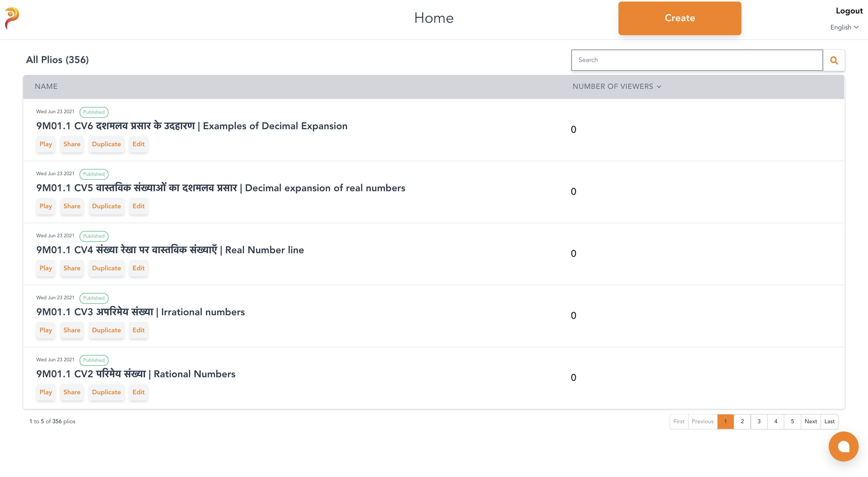Image resolution: width=868 pixels, height=477 pixels.
Task: Open the Irrational numbers plio title
Action: pyautogui.click(x=141, y=312)
